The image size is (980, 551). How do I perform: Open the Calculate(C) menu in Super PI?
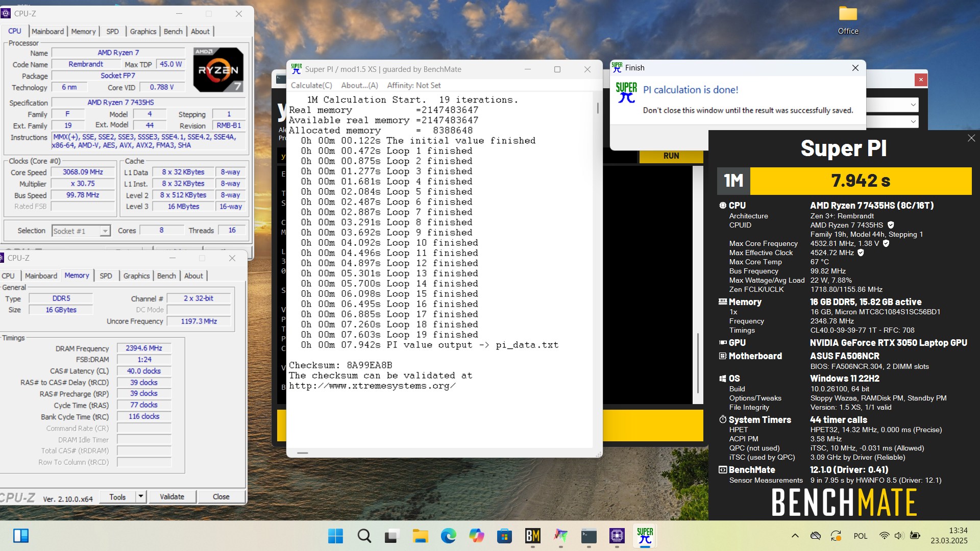(x=311, y=85)
